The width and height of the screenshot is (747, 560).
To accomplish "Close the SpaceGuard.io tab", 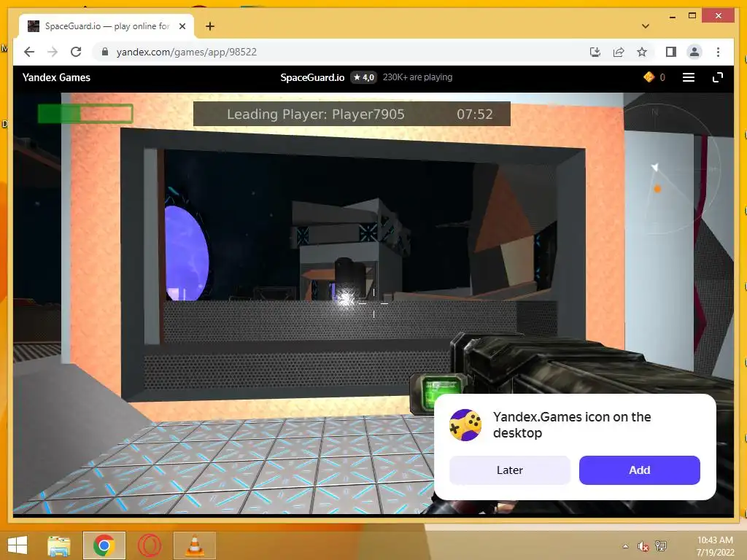I will [182, 26].
